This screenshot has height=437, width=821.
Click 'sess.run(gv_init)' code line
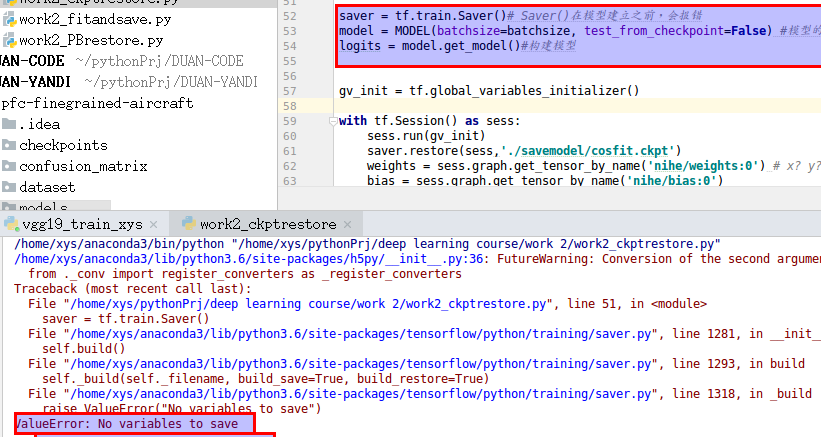point(426,136)
